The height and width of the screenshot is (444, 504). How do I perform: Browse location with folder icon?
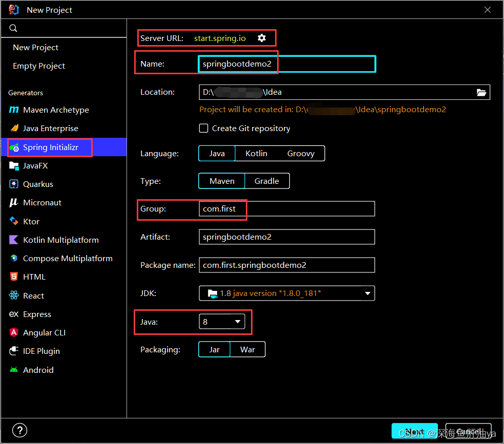(481, 93)
